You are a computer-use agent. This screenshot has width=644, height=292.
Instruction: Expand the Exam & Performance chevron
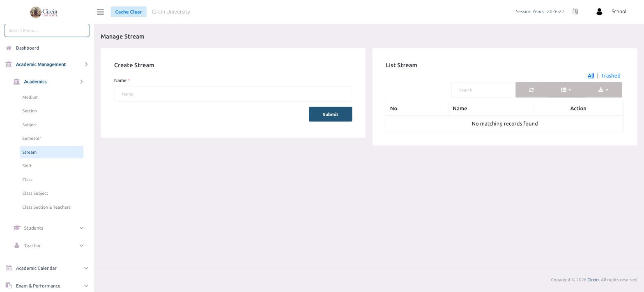pyautogui.click(x=86, y=286)
